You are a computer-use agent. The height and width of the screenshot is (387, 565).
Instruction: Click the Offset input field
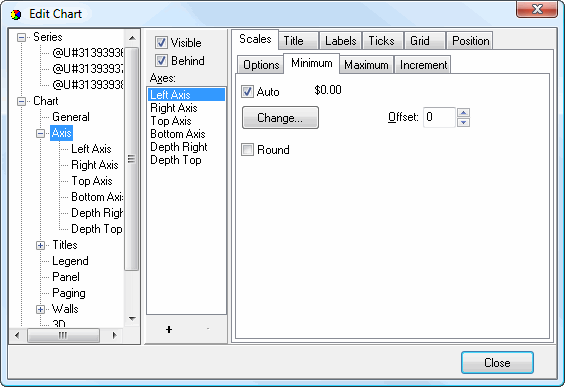pyautogui.click(x=439, y=117)
